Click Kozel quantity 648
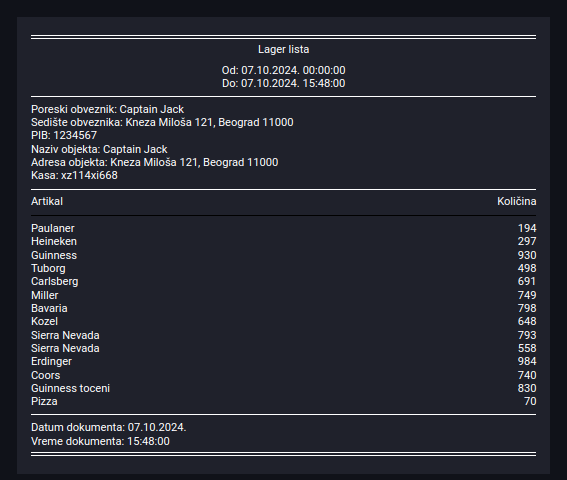This screenshot has width=567, height=480. tap(527, 321)
